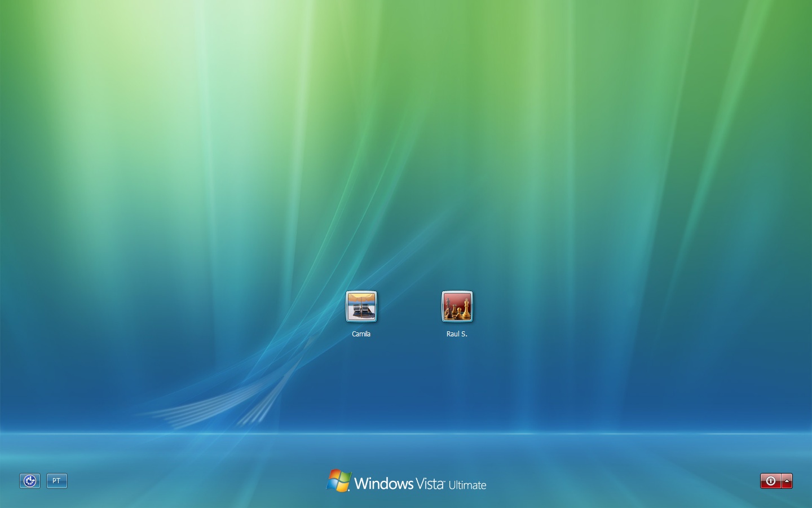
Task: Click the power symbol inside the red button
Action: [x=771, y=481]
